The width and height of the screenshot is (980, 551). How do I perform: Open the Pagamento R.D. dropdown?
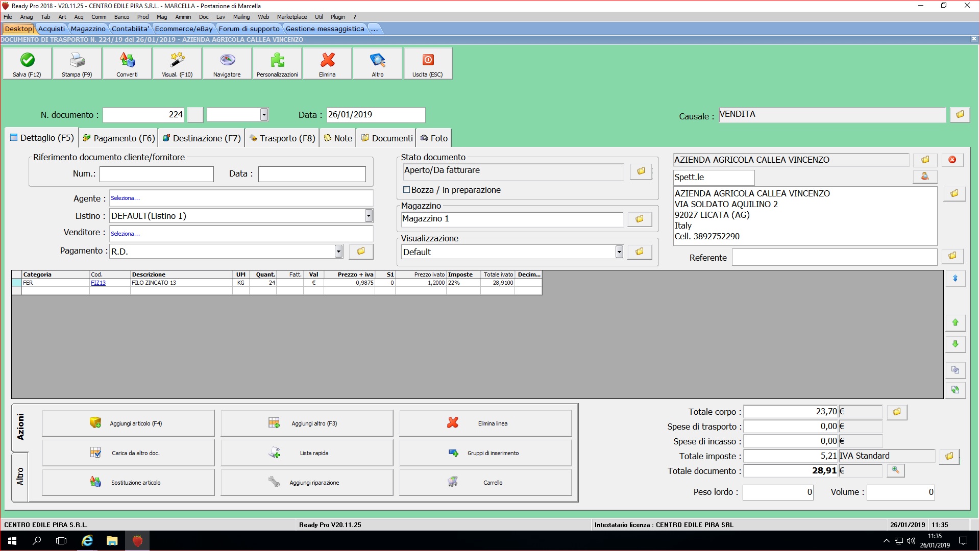[338, 251]
